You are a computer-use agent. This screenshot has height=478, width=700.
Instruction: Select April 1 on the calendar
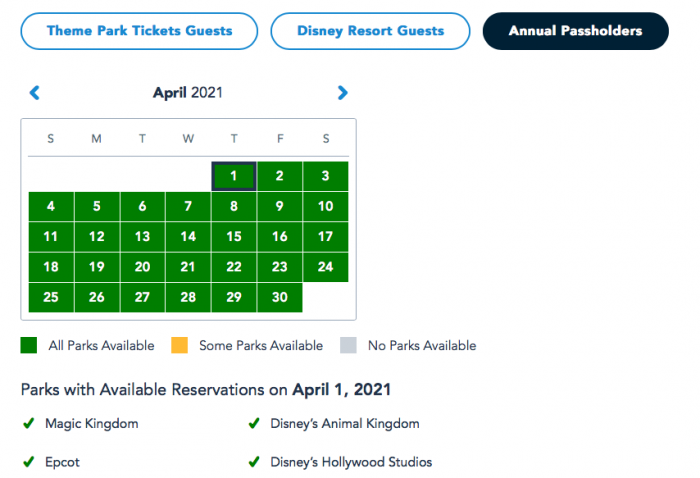pyautogui.click(x=233, y=177)
